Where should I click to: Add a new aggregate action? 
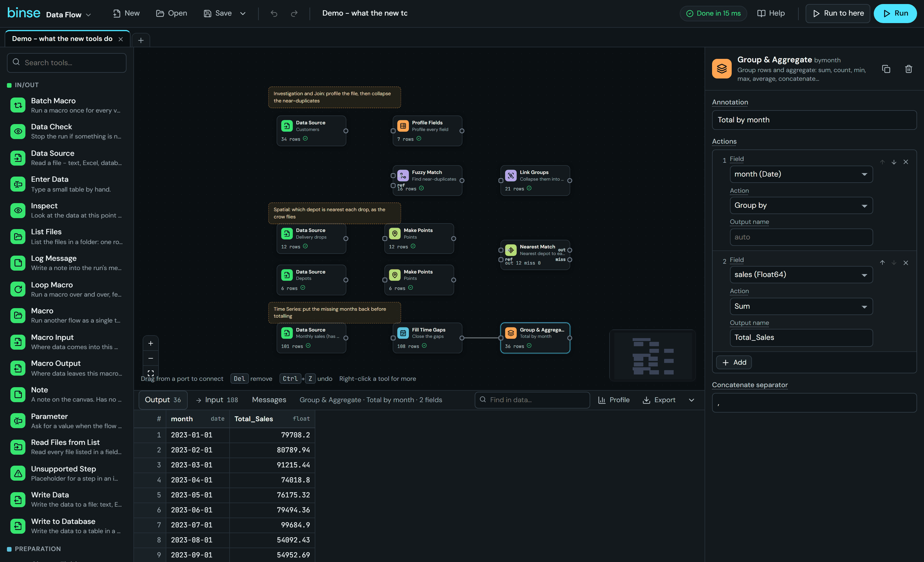(x=734, y=363)
